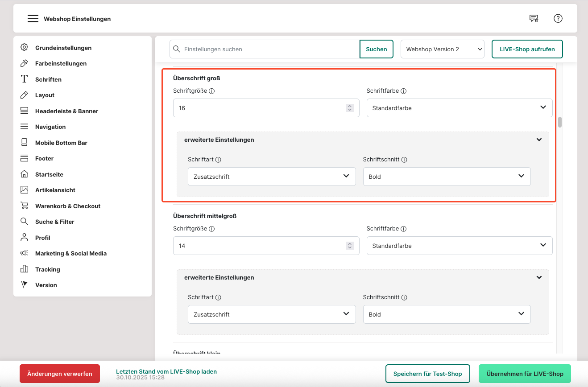Go to Schriften in the sidebar

(x=48, y=79)
